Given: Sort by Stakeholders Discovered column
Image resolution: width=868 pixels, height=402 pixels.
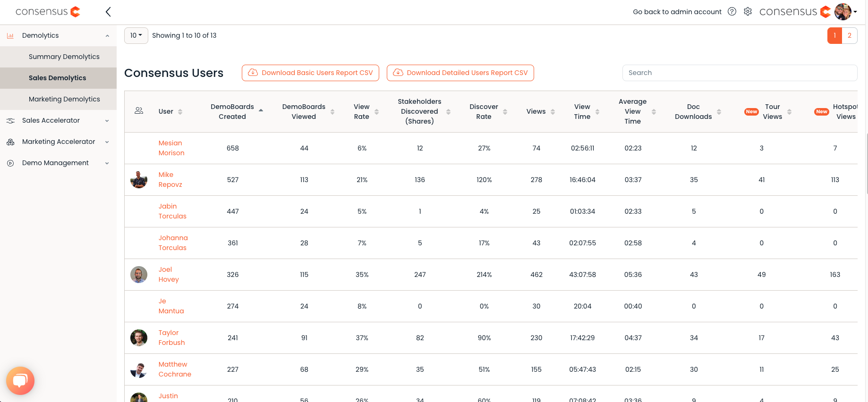Looking at the screenshot, I should (x=449, y=112).
